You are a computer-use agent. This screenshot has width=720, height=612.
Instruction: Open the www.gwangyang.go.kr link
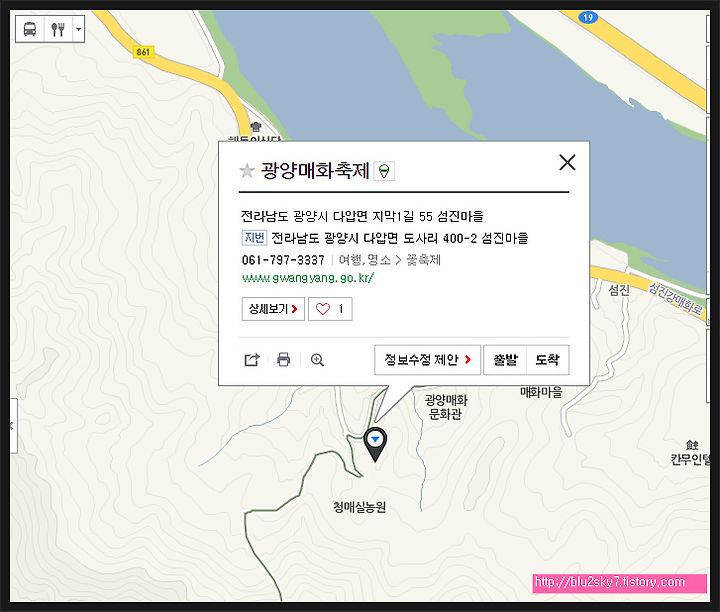pyautogui.click(x=308, y=278)
